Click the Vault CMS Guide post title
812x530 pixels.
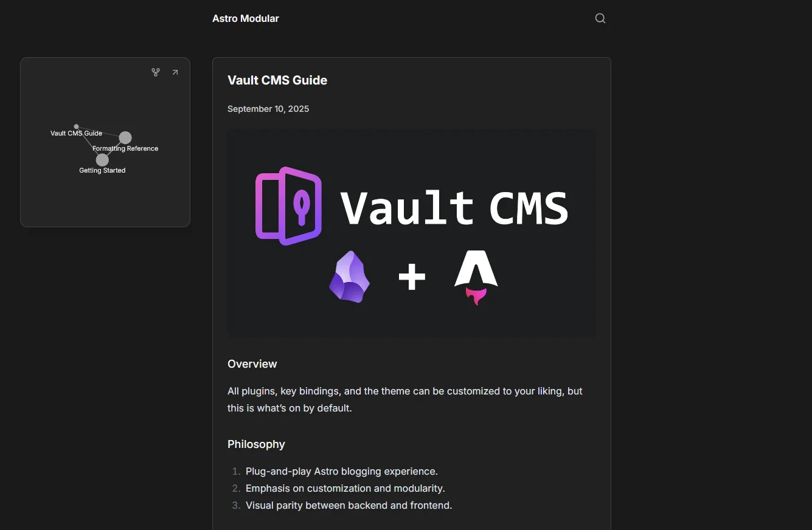(x=277, y=80)
